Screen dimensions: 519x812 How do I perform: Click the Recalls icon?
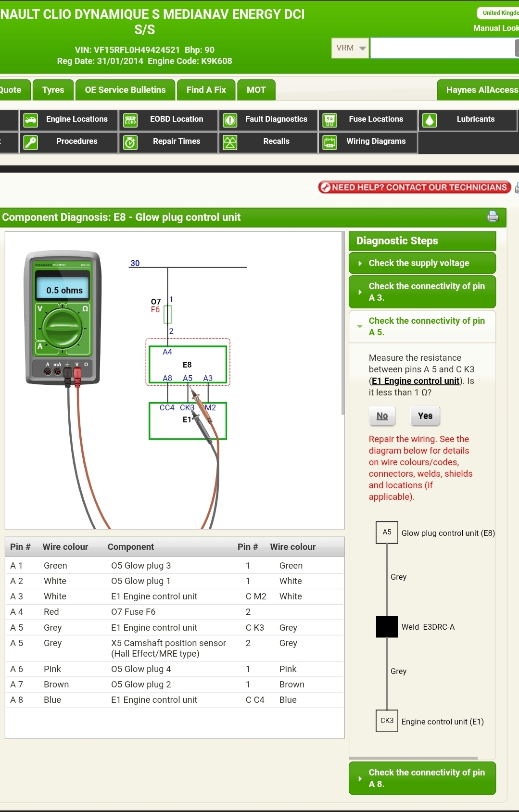[230, 142]
